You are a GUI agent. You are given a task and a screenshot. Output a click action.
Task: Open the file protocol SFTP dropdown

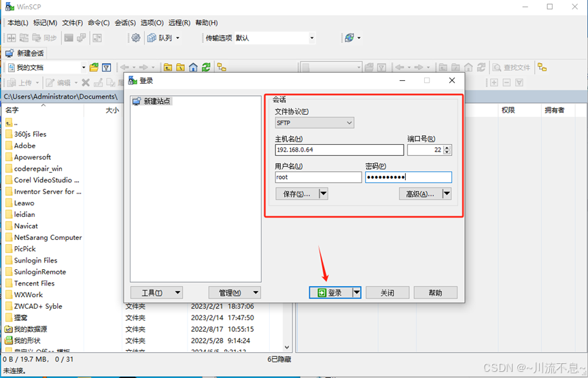(314, 122)
